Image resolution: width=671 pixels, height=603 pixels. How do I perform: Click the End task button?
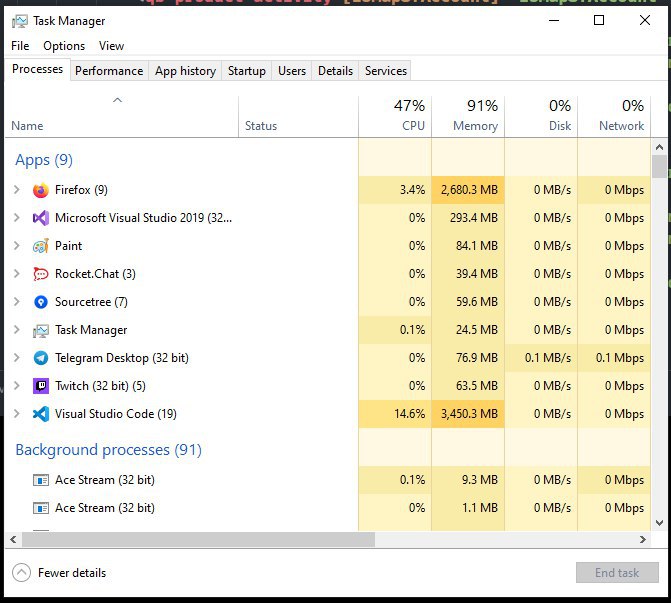coord(617,573)
